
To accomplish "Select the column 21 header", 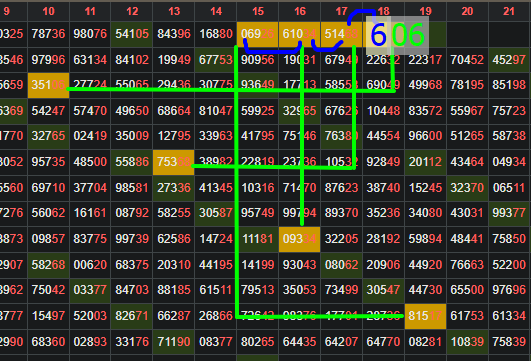I will 509,11.
